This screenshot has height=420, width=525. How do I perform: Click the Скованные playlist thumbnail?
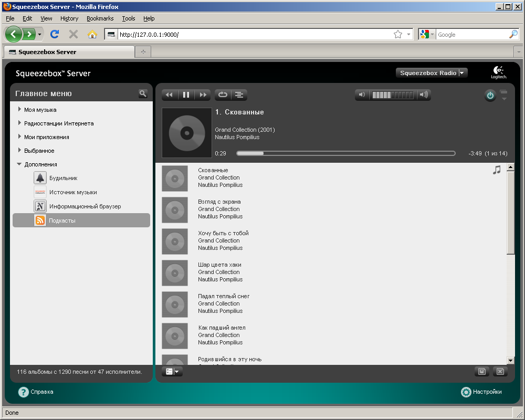175,178
